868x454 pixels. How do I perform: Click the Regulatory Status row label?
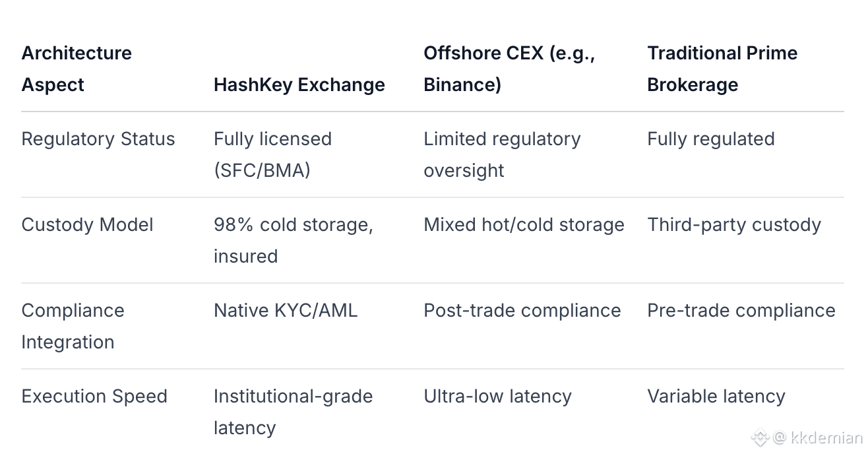98,139
